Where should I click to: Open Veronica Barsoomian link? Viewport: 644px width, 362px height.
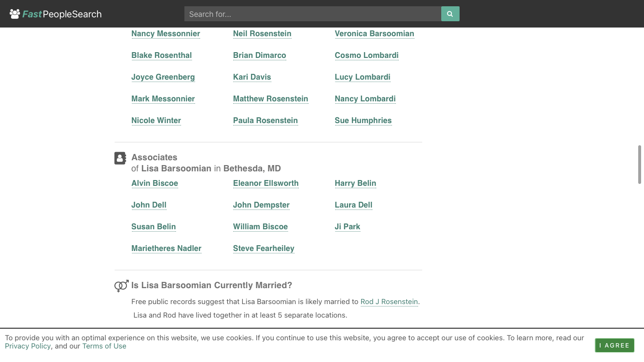coord(374,33)
